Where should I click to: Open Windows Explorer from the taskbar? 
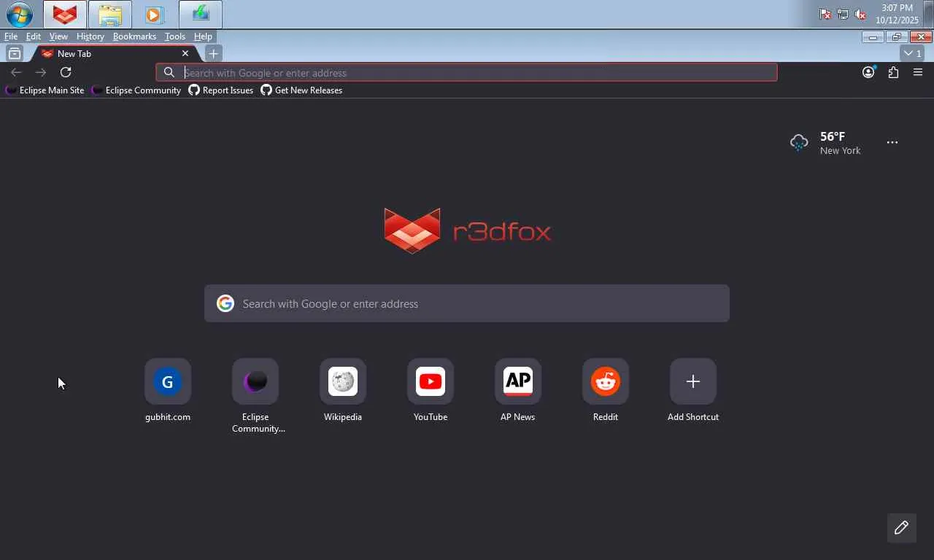[x=110, y=15]
